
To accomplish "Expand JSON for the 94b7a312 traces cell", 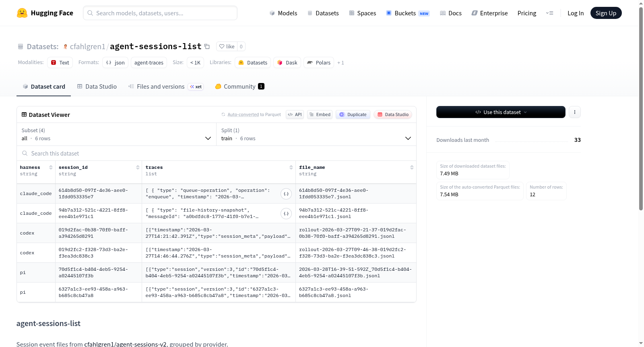I will point(286,214).
